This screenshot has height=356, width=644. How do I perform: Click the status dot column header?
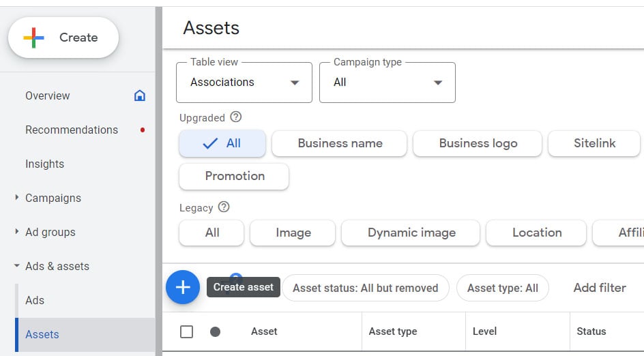[x=215, y=331]
